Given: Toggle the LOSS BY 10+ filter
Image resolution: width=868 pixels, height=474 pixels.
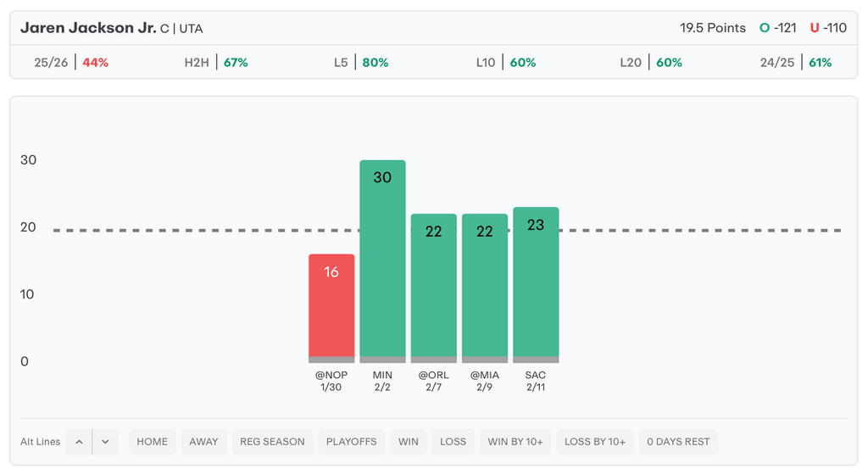Looking at the screenshot, I should (595, 442).
